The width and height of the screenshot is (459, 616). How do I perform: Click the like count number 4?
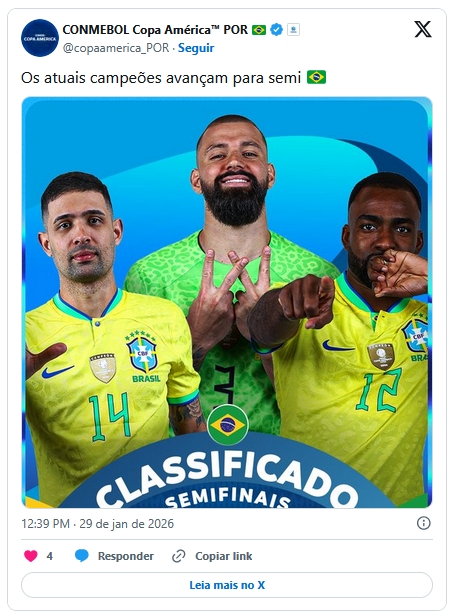pyautogui.click(x=50, y=556)
